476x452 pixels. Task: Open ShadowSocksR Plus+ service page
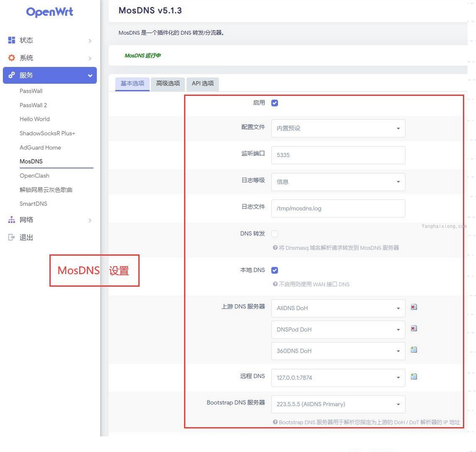[x=47, y=133]
